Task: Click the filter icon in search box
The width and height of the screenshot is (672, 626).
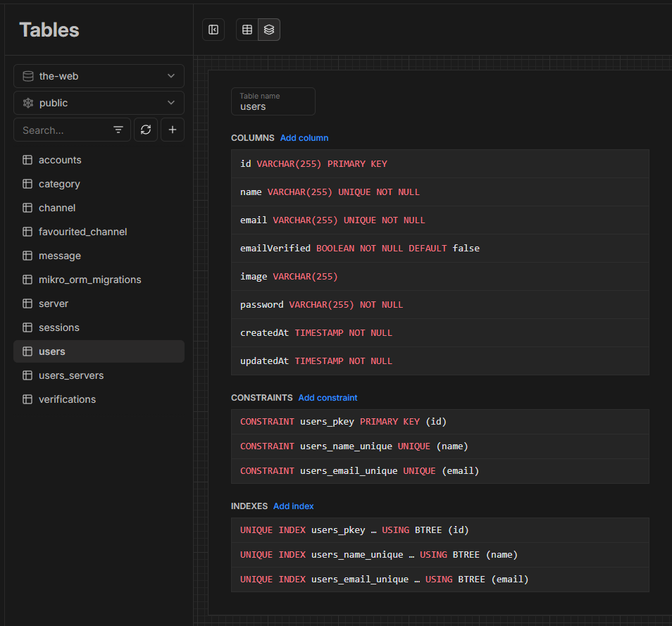Action: (118, 130)
